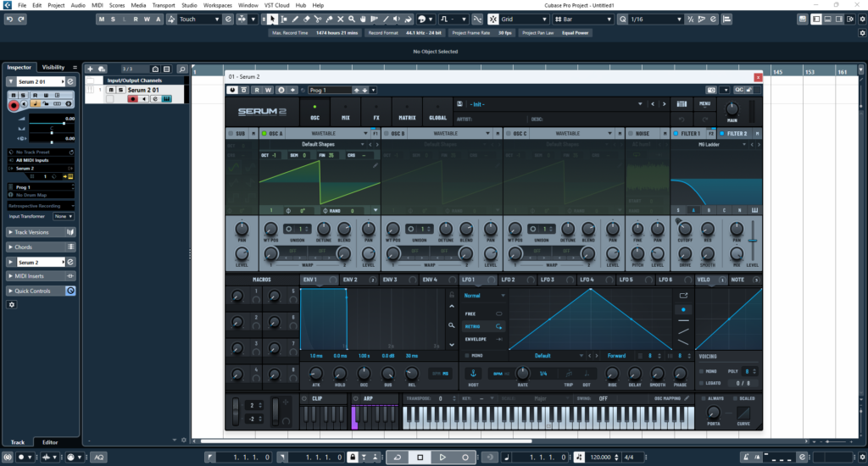Select the Mute X tool
The image size is (868, 466).
[340, 19]
